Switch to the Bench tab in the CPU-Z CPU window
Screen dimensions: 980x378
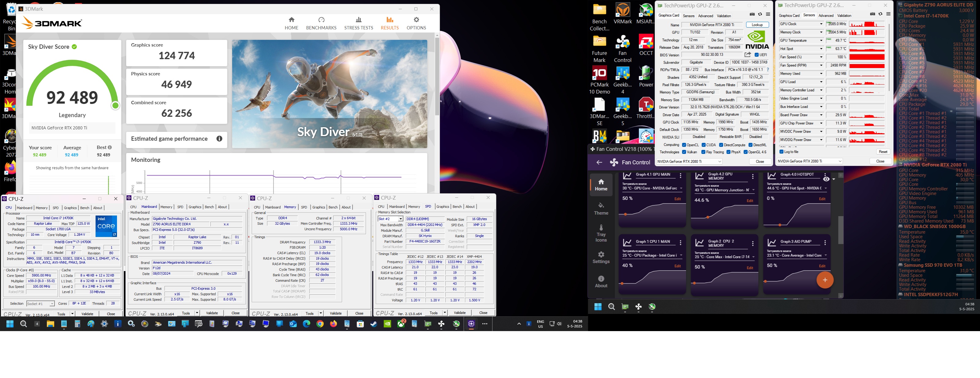85,208
